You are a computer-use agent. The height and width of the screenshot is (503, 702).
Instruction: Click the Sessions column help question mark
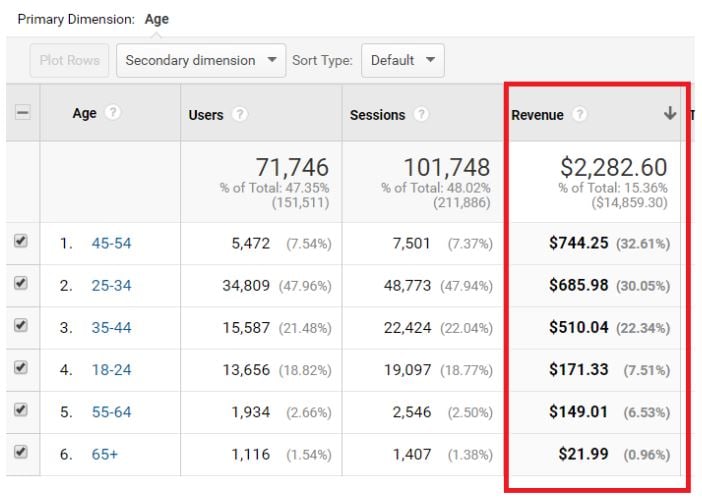420,114
